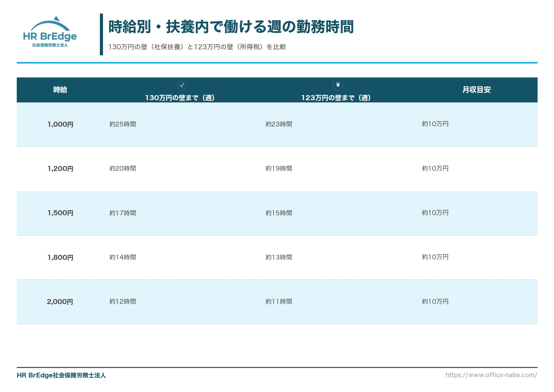Click the footer text HR BrEdge社会保険労務士法人
The height and width of the screenshot is (392, 554).
[x=61, y=375]
